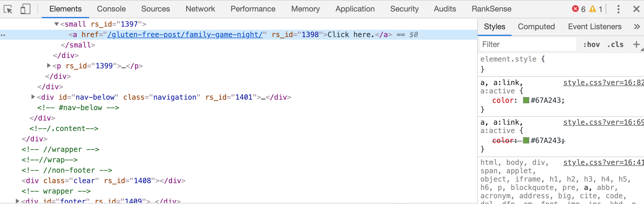Toggle the .cls element classes panel
Screen dimensions: 644x204
[x=615, y=45]
